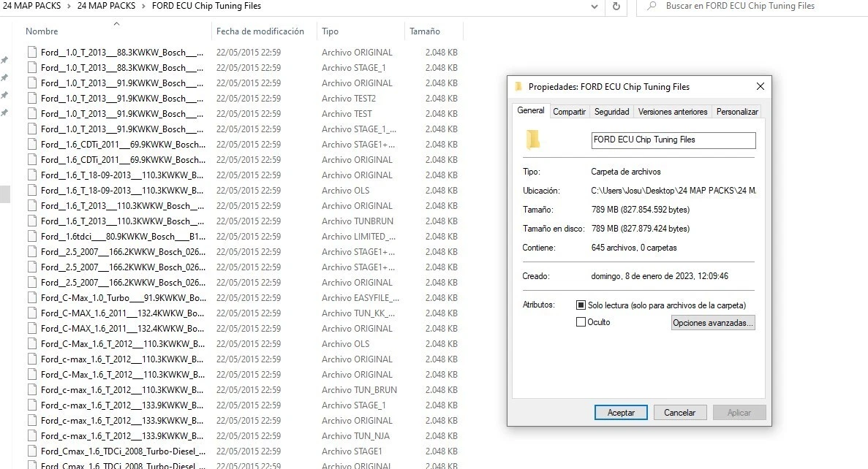Close the Propiedades dialog with X

pyautogui.click(x=760, y=86)
